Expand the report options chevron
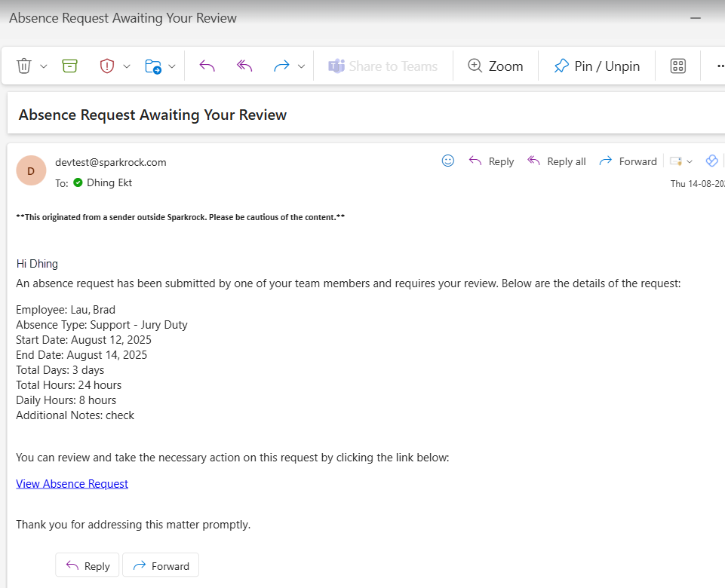This screenshot has height=588, width=725. pyautogui.click(x=126, y=66)
